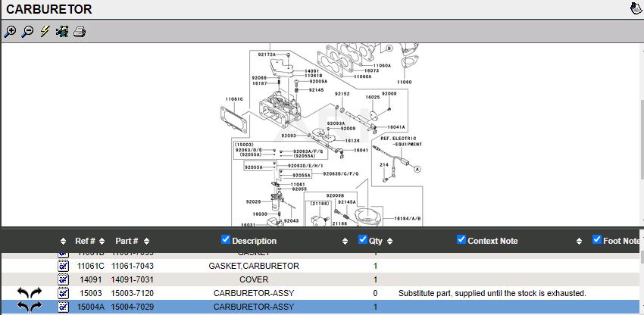
Task: Select the highlighted 15004-7029 part number
Action: click(x=133, y=307)
